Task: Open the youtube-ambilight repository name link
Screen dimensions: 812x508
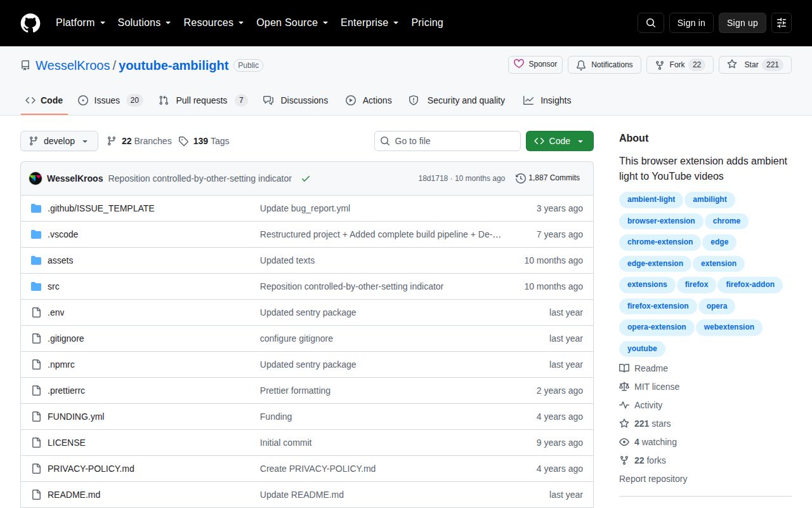Action: [x=173, y=65]
